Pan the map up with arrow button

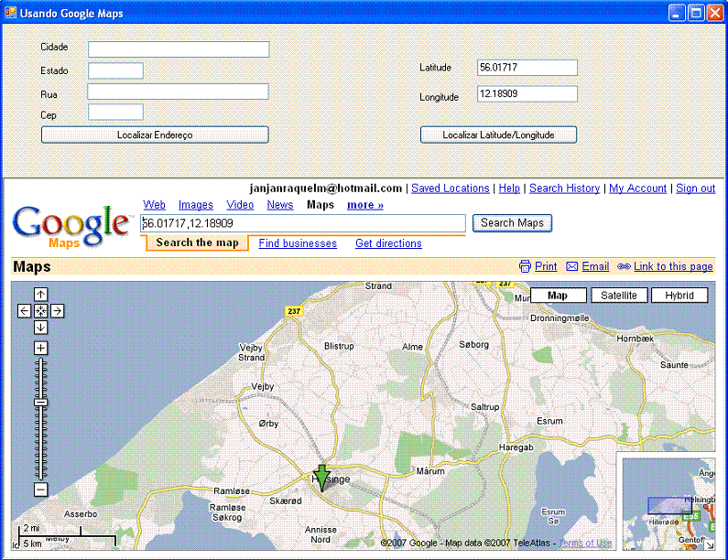coord(40,294)
